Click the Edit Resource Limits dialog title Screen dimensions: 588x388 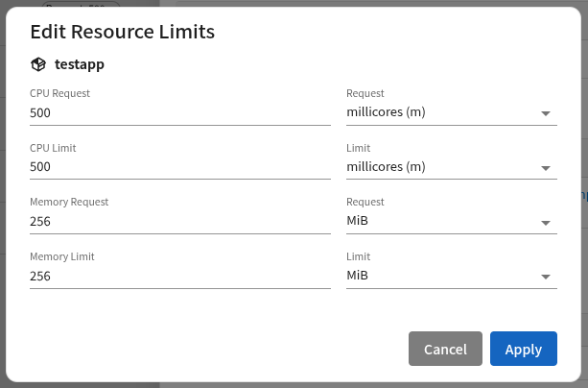(122, 32)
